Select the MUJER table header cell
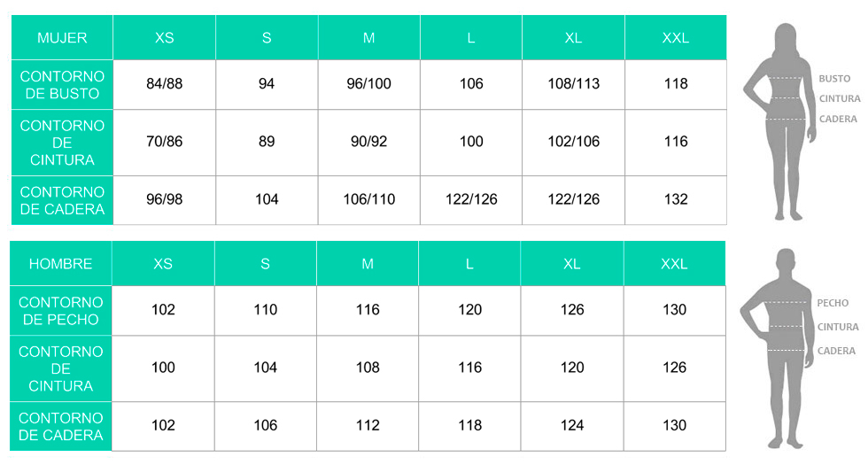Viewport: 868px width, 465px height. click(62, 38)
